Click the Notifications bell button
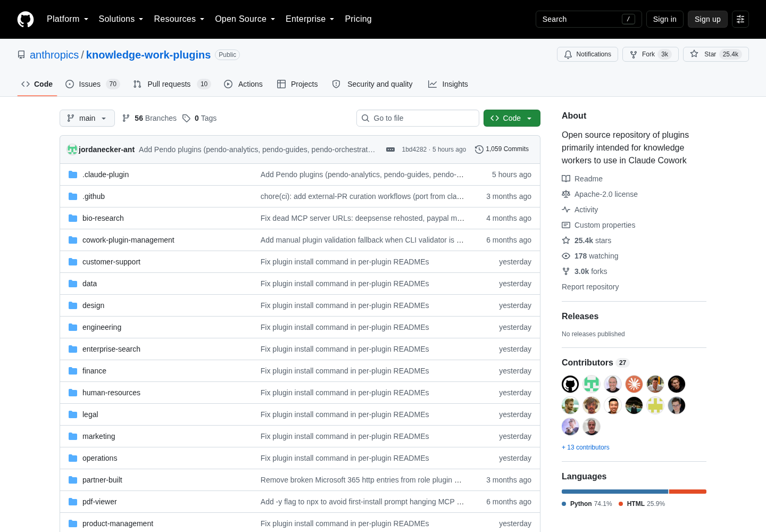Image resolution: width=766 pixels, height=532 pixels. pos(587,54)
